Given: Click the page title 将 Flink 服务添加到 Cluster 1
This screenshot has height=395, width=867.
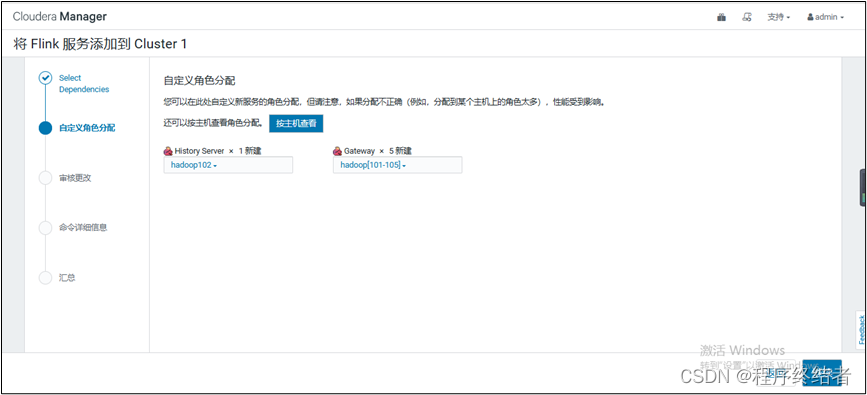Looking at the screenshot, I should pyautogui.click(x=100, y=44).
